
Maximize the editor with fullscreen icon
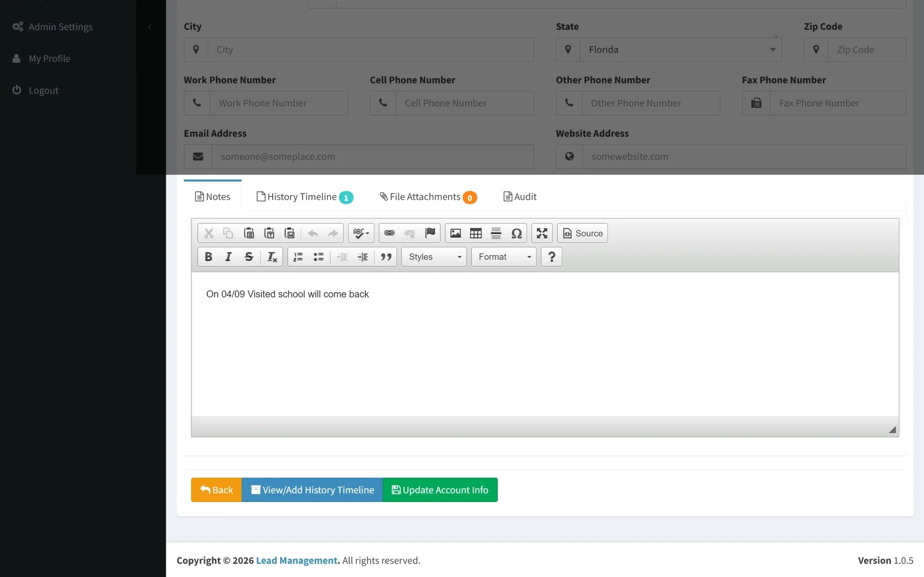[541, 233]
